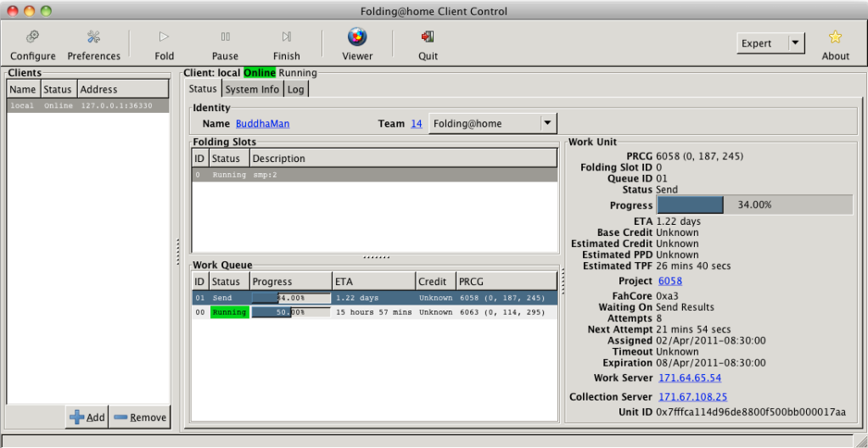Launch the Viewer globe icon

(357, 37)
